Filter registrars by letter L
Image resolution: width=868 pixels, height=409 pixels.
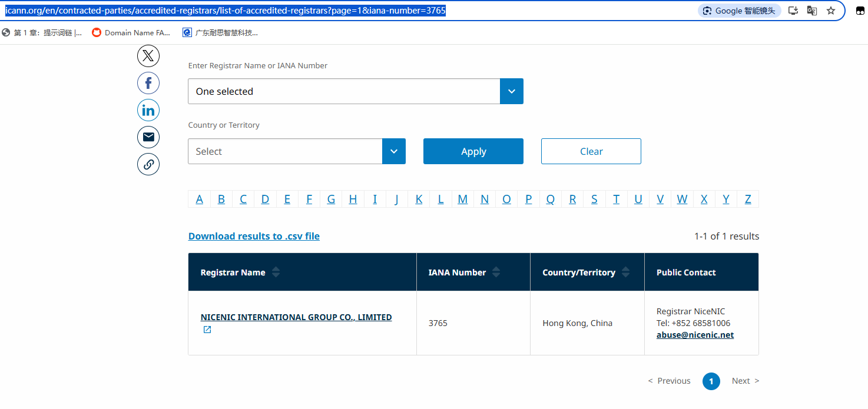point(440,199)
